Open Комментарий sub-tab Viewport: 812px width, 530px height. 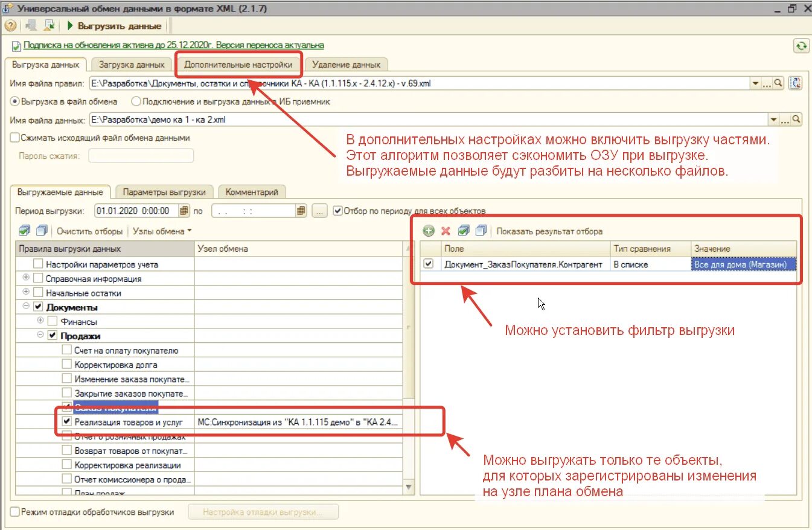pyautogui.click(x=251, y=192)
